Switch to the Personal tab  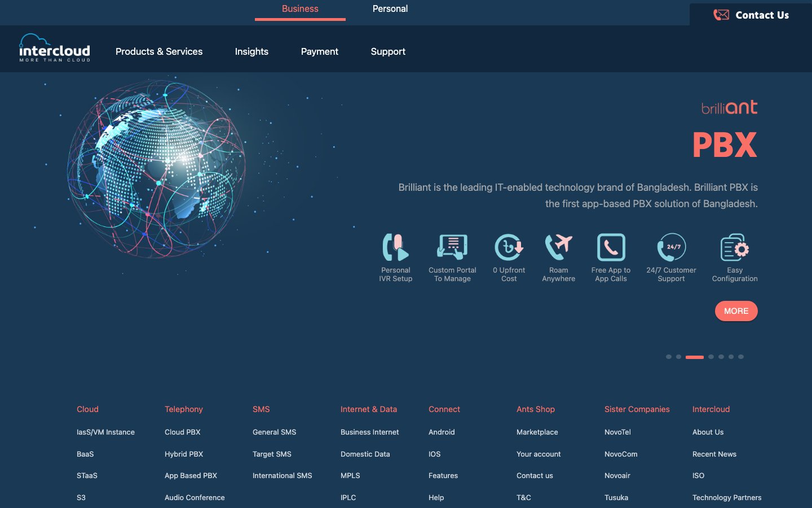tap(390, 9)
